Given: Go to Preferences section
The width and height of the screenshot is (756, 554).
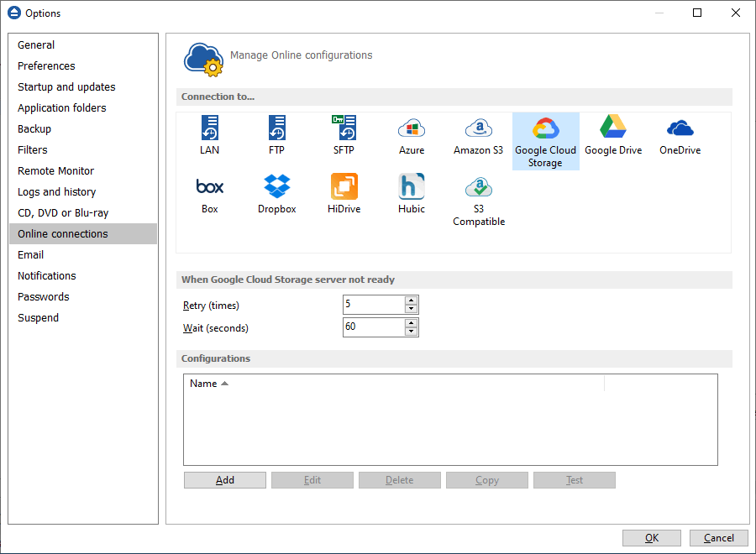Looking at the screenshot, I should pos(83,66).
